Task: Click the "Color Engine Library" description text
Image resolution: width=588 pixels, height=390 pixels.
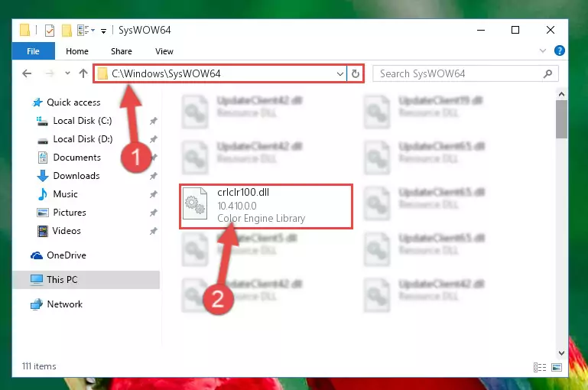Action: [261, 218]
